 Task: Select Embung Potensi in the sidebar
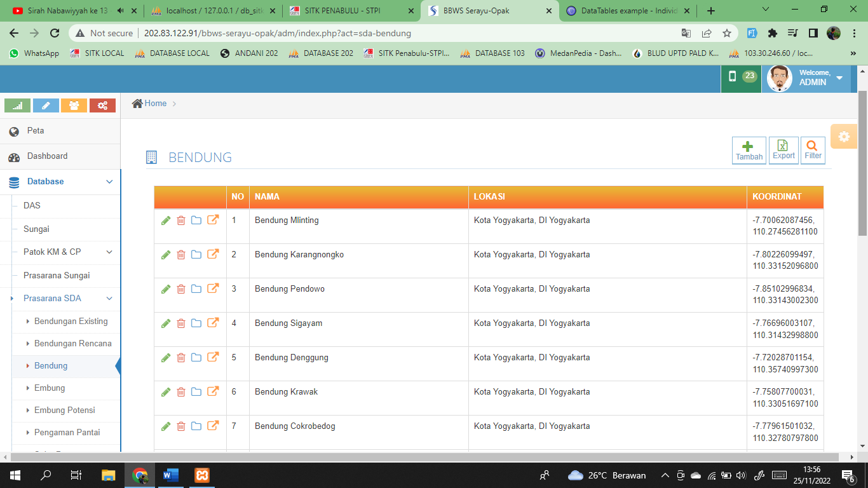tap(64, 410)
